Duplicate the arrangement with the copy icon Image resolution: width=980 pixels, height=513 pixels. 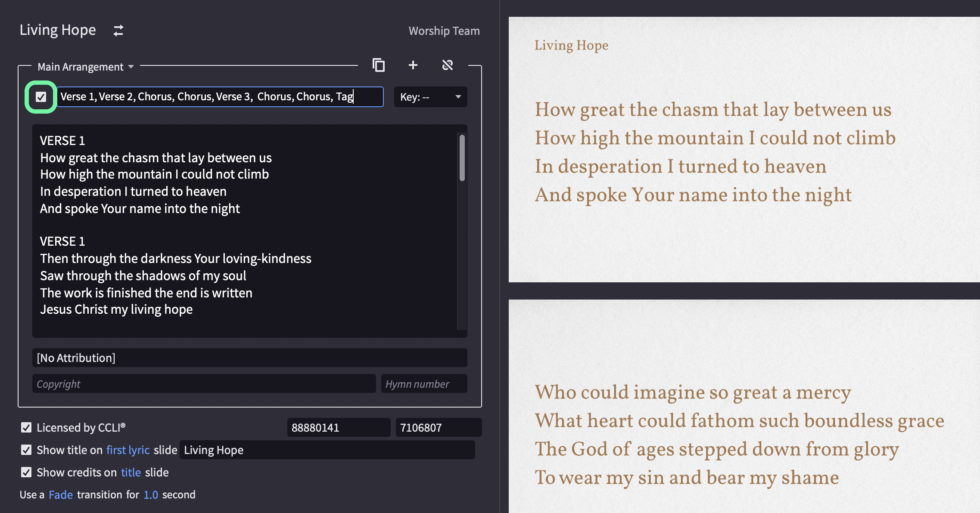[x=379, y=65]
